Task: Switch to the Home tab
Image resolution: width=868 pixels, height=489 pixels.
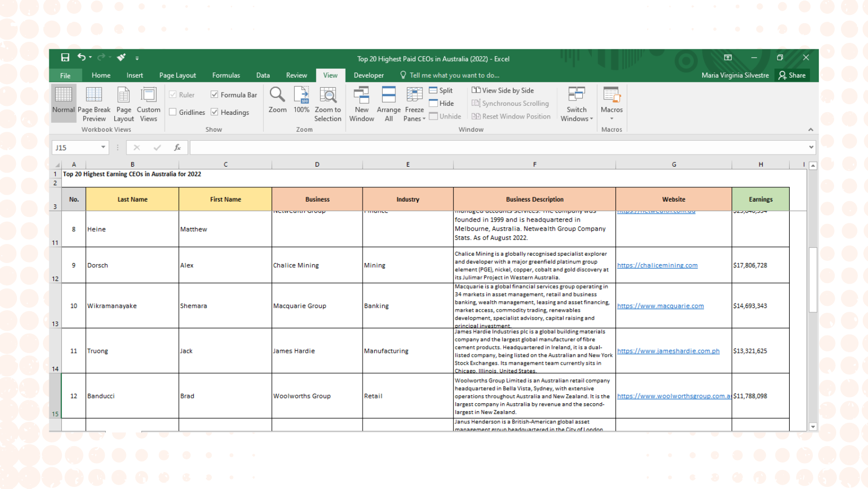Action: coord(101,75)
